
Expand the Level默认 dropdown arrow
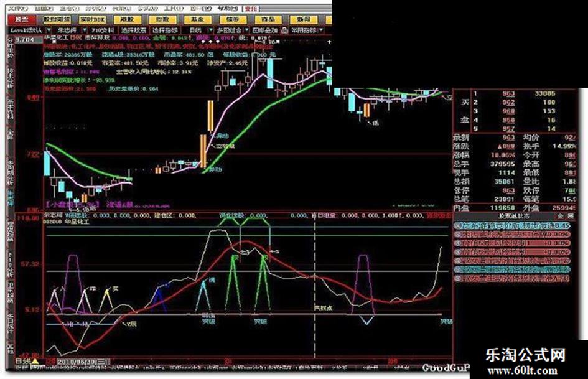(x=49, y=30)
